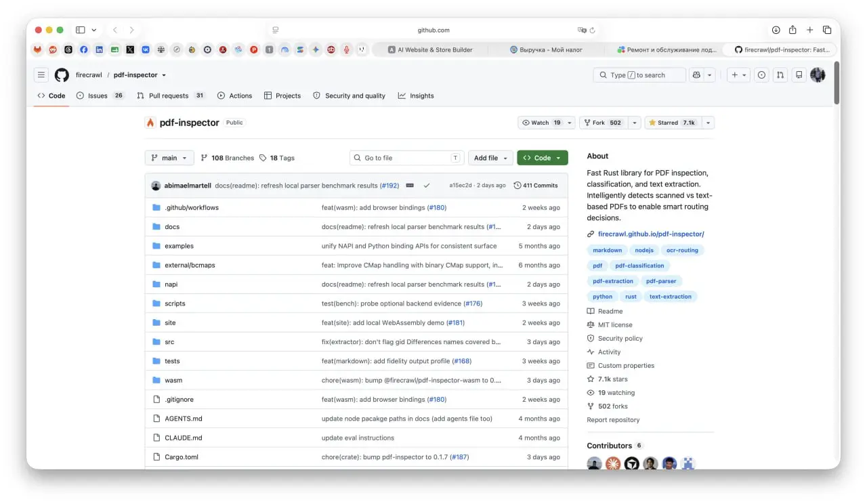Open commit author abimaelmartell profile
The image size is (867, 504).
pyautogui.click(x=187, y=186)
